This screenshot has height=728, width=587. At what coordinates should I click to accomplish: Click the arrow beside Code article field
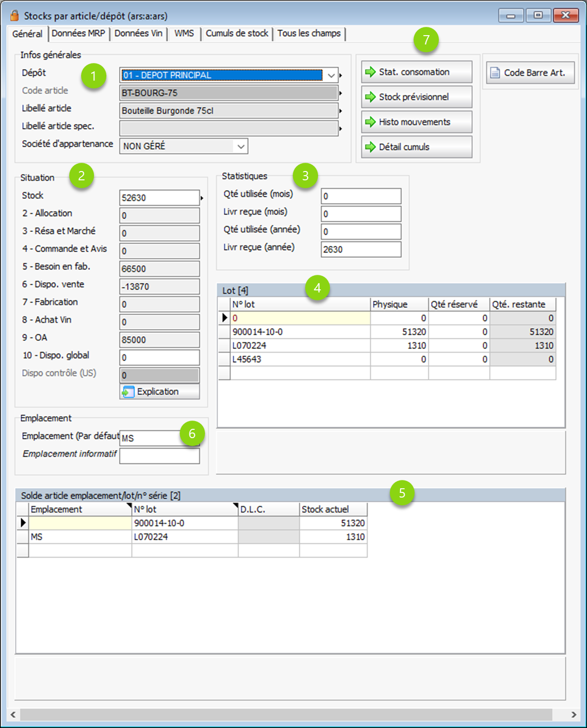341,94
